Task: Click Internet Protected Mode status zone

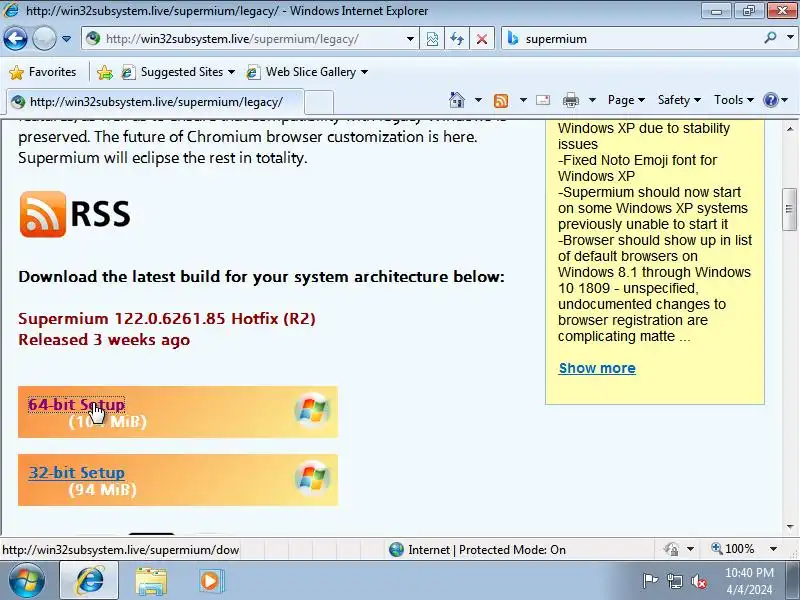Action: (x=478, y=549)
